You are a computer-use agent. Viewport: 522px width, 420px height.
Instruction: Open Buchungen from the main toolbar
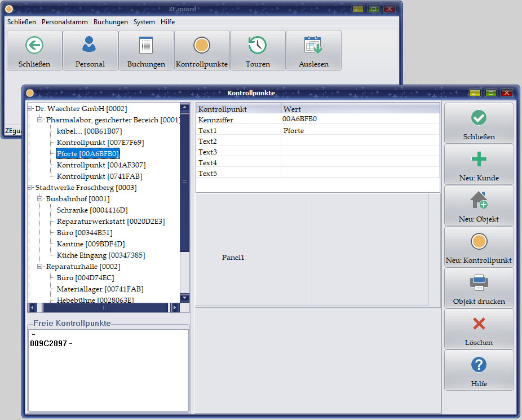[146, 50]
